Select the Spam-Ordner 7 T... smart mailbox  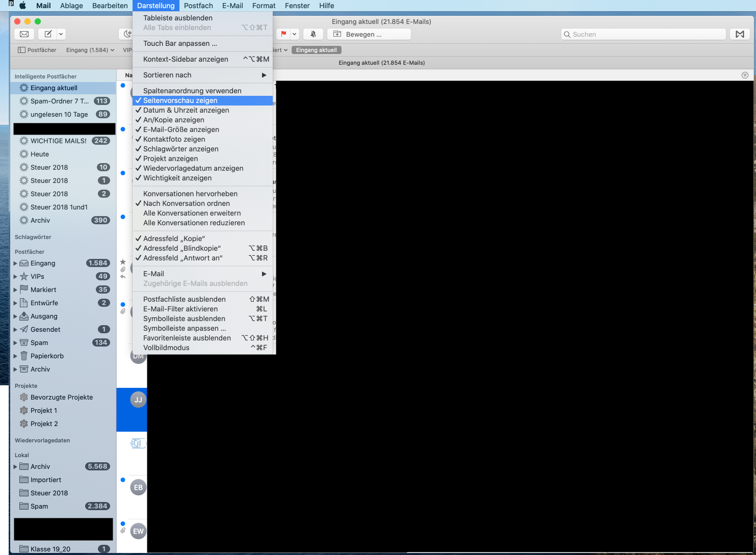pyautogui.click(x=63, y=101)
